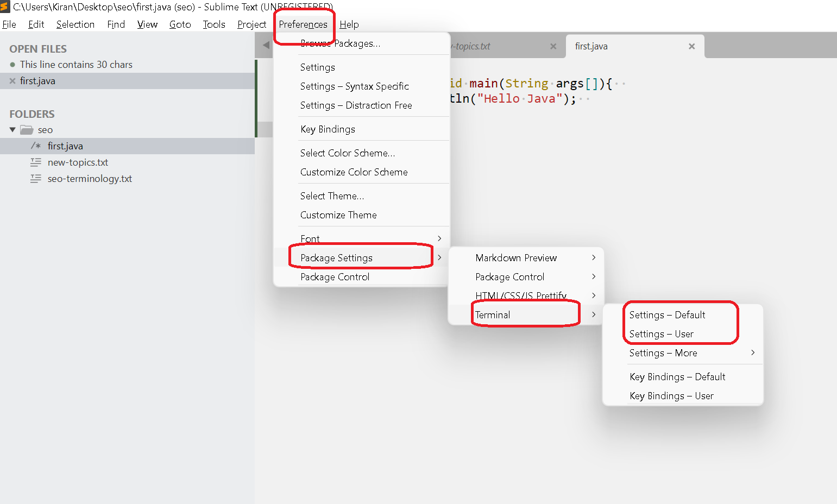The height and width of the screenshot is (504, 837).
Task: Close the first.java tab with its X
Action: tap(691, 46)
